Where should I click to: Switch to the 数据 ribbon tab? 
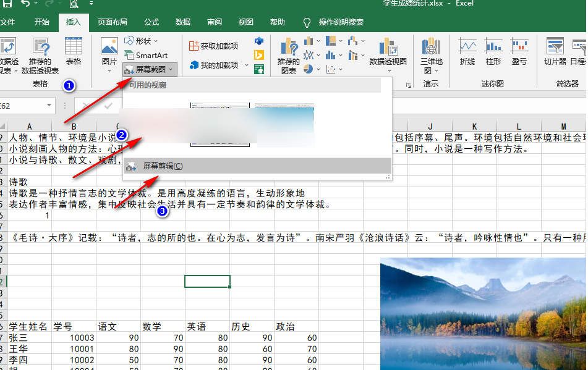click(183, 21)
